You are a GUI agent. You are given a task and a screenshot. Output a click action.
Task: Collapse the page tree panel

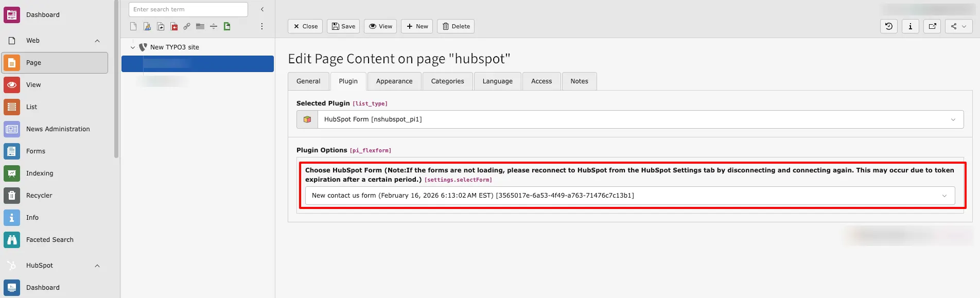262,9
